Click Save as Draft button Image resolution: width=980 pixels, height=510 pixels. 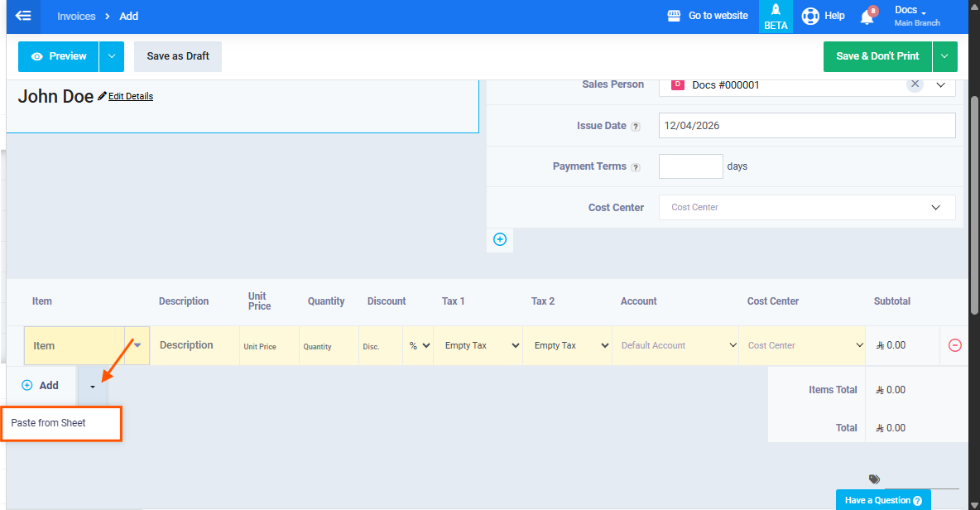178,56
